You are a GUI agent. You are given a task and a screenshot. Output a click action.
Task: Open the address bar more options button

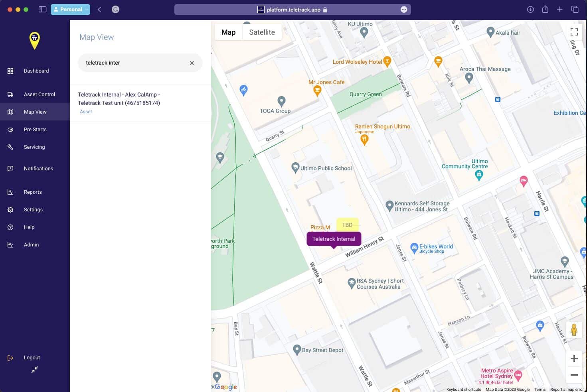(x=404, y=10)
